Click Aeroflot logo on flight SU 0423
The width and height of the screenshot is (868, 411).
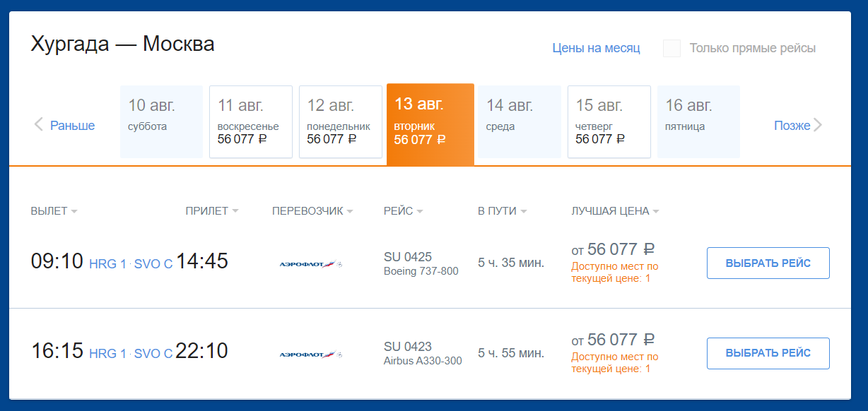311,354
